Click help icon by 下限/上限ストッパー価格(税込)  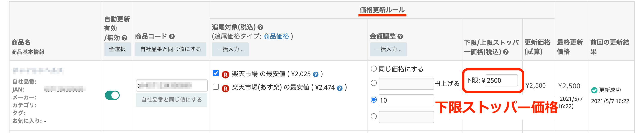[x=506, y=52]
